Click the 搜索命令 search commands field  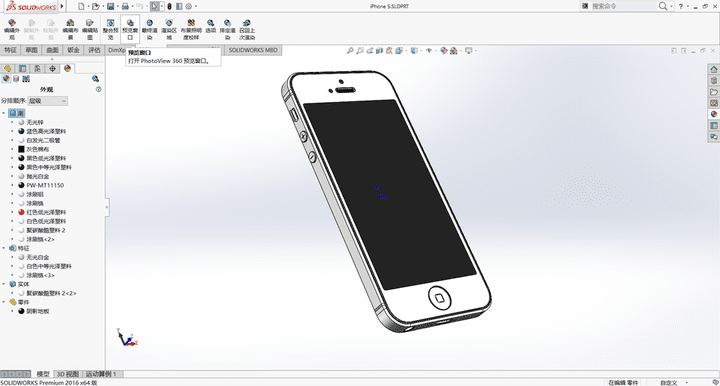(x=623, y=6)
